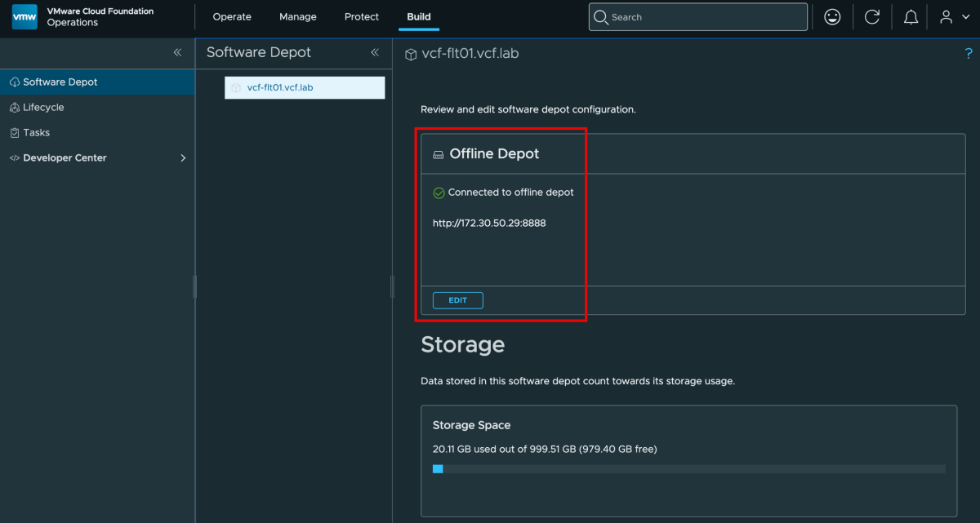Open the Manage menu

pos(297,17)
